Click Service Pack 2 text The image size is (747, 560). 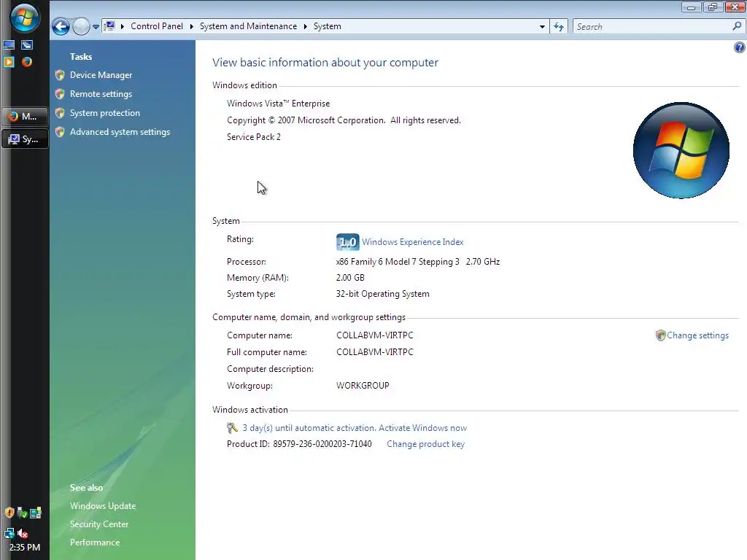(x=253, y=136)
